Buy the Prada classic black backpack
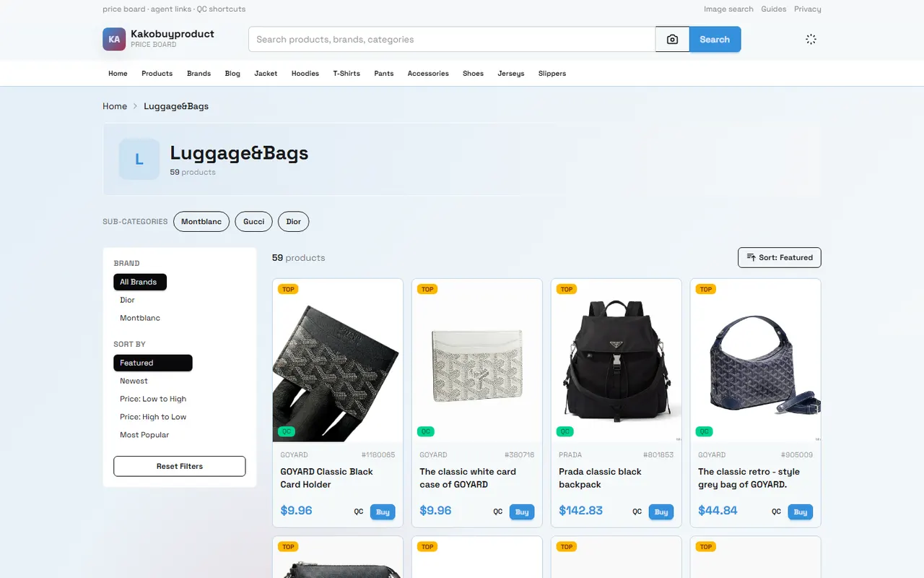The height and width of the screenshot is (578, 924). 661,512
